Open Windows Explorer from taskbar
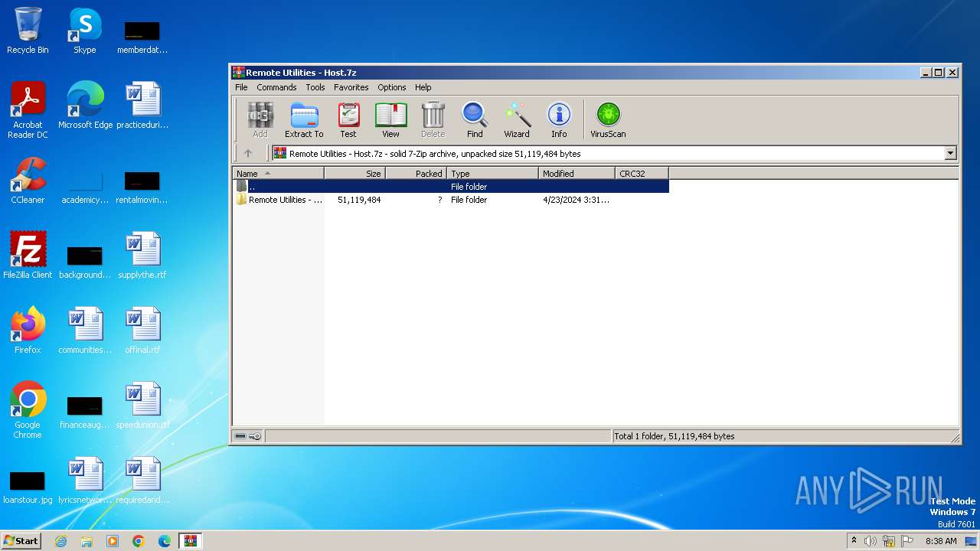Screen dimensions: 980x551 coord(87,541)
